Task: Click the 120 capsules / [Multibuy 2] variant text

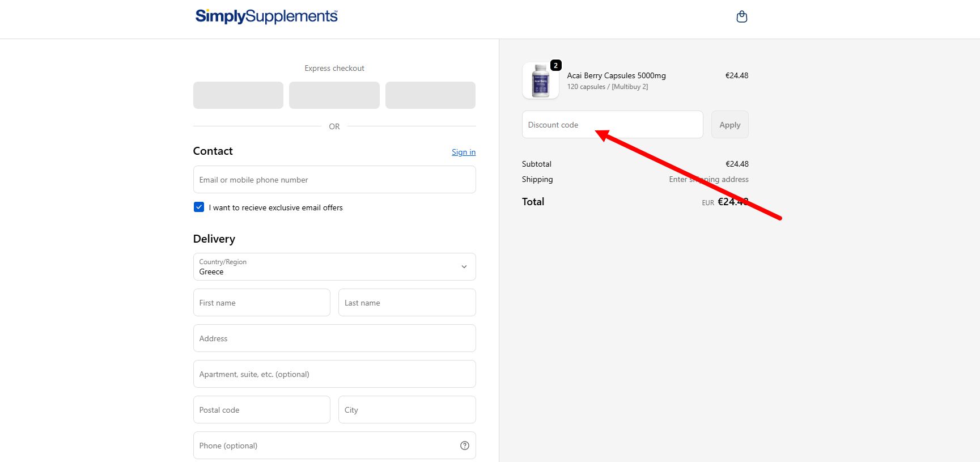Action: click(608, 87)
